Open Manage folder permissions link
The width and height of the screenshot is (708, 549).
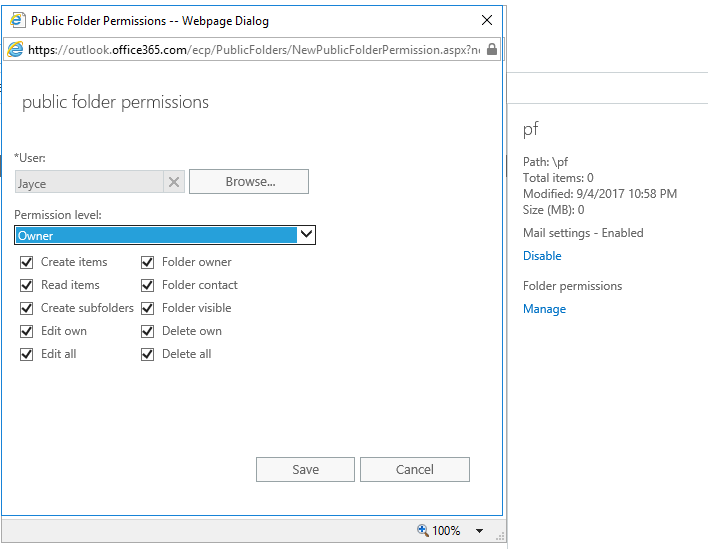[x=544, y=309]
